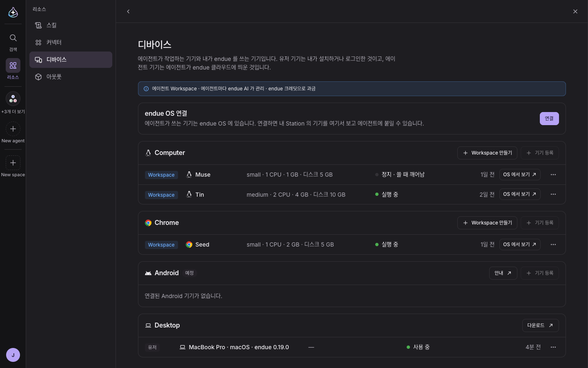The image size is (588, 368).
Task: Select the 디바이스 menu item
Action: pyautogui.click(x=71, y=60)
